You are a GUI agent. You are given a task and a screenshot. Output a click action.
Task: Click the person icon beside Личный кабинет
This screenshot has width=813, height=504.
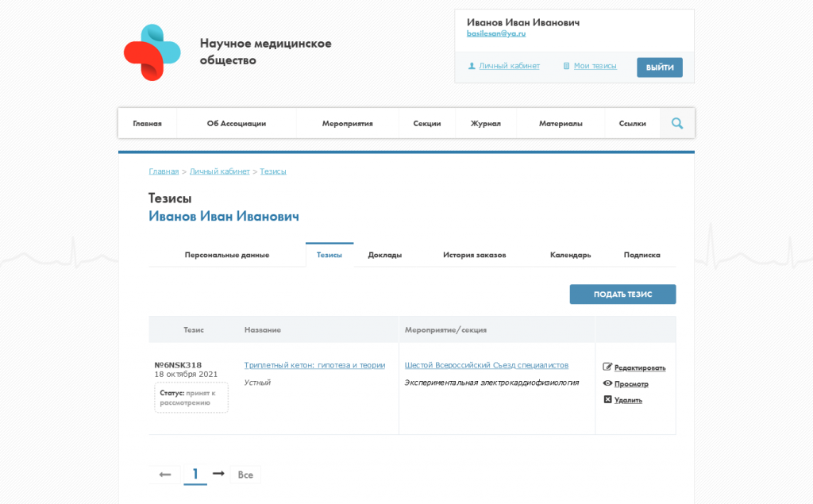click(472, 66)
